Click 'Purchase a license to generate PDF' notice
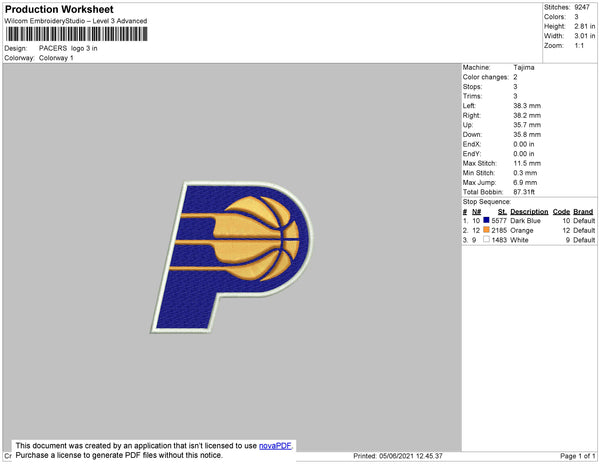The height and width of the screenshot is (464, 600). click(119, 455)
